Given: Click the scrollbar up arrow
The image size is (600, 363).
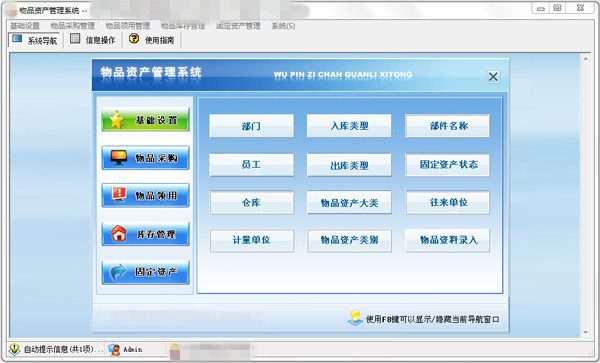Looking at the screenshot, I should coord(585,59).
